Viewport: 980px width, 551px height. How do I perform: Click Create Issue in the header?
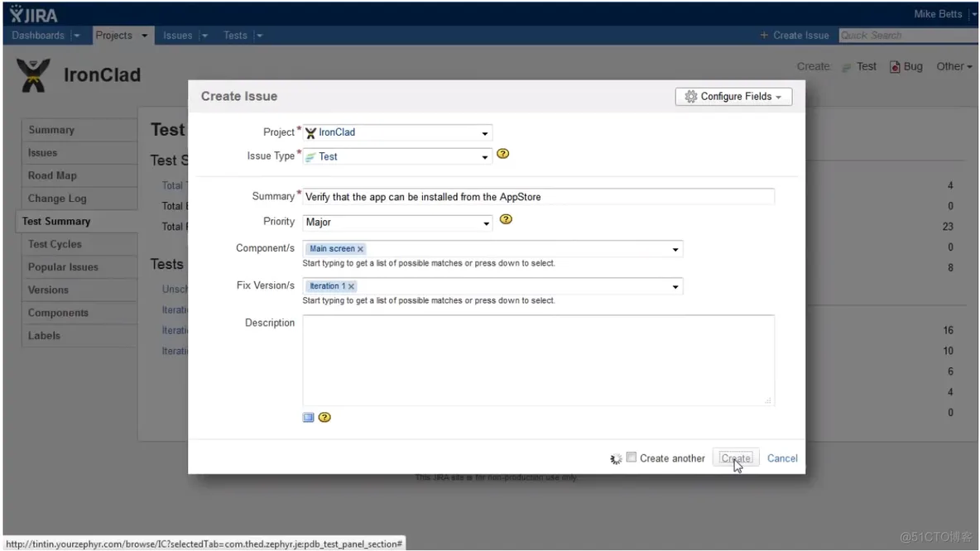[800, 36]
